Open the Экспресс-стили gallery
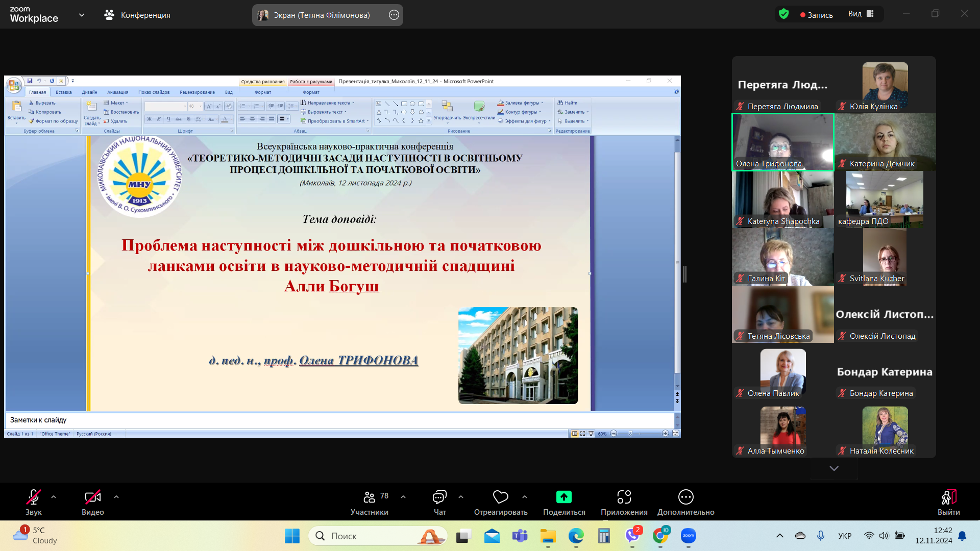The image size is (980, 551). (x=479, y=111)
